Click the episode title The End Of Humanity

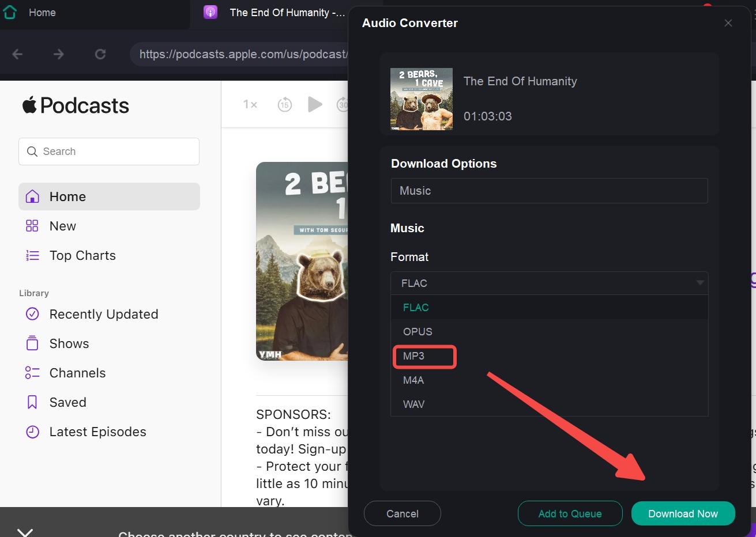point(520,81)
